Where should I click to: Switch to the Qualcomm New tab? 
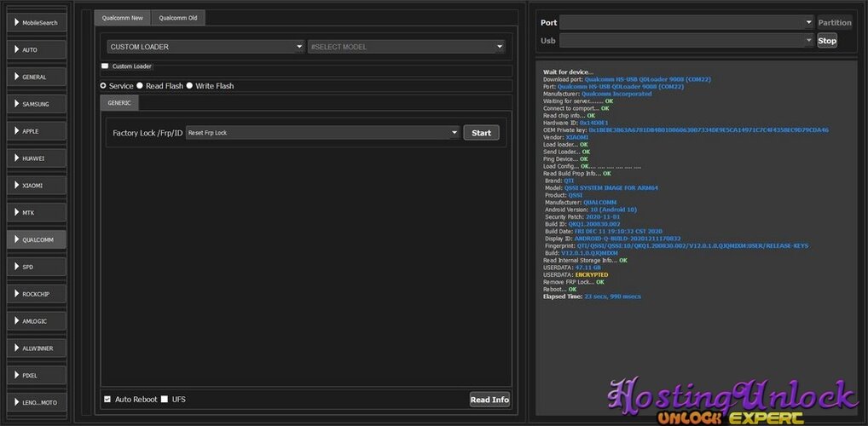(x=122, y=18)
